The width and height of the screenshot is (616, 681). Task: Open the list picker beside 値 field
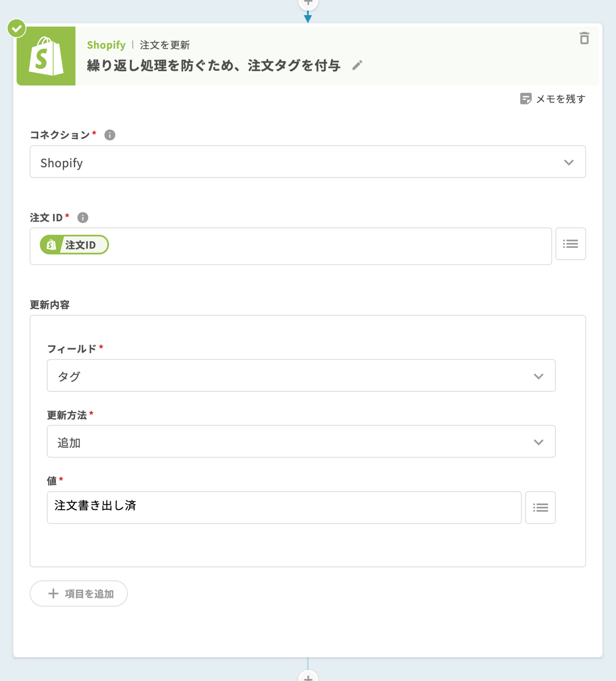click(x=540, y=507)
